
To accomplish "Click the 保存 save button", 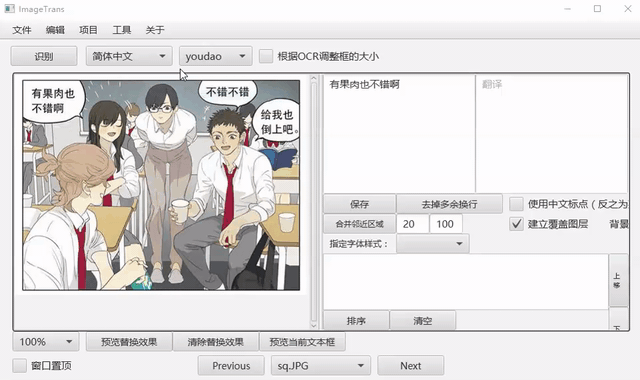I will click(360, 204).
